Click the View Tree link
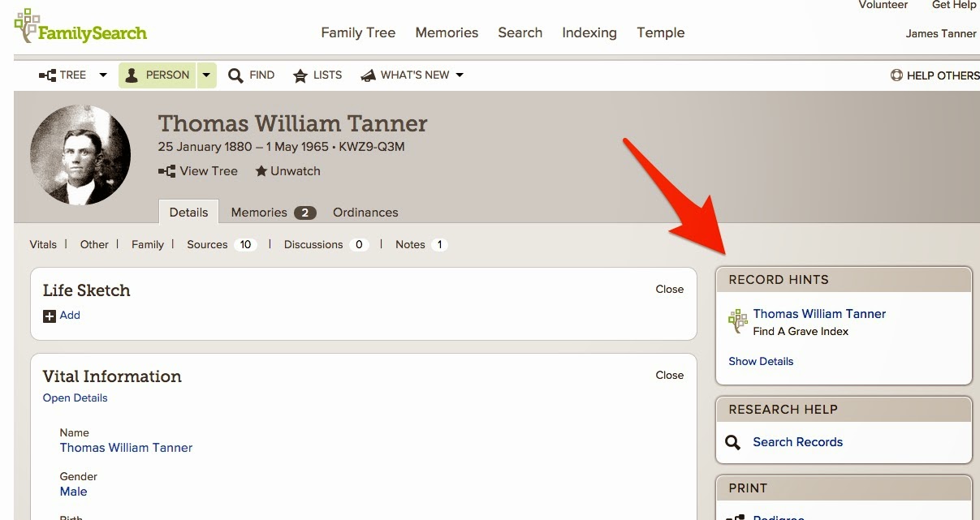This screenshot has width=980, height=520. tap(209, 171)
